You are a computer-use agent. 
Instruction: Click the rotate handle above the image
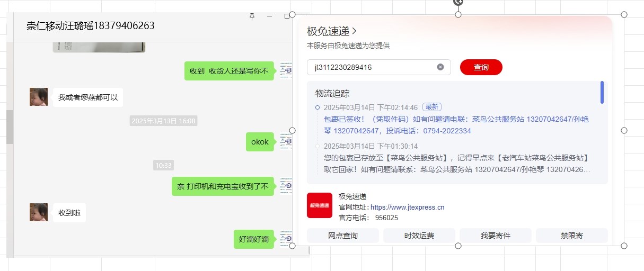458,2
